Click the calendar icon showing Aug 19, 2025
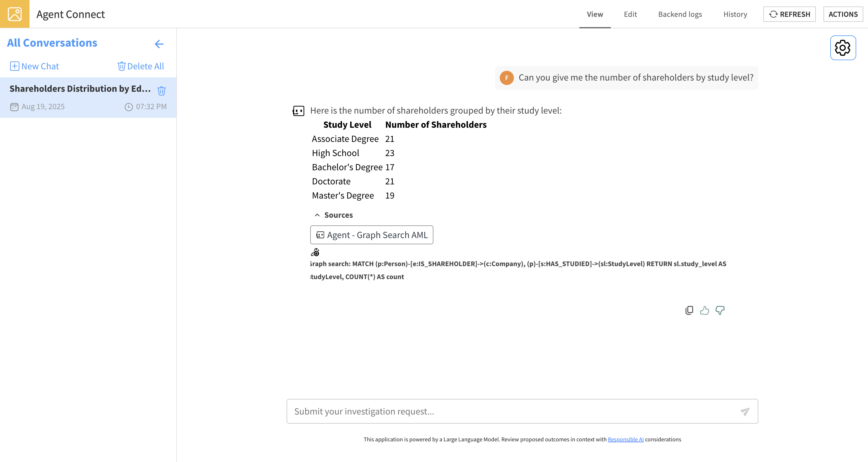This screenshot has height=462, width=868. (x=14, y=106)
